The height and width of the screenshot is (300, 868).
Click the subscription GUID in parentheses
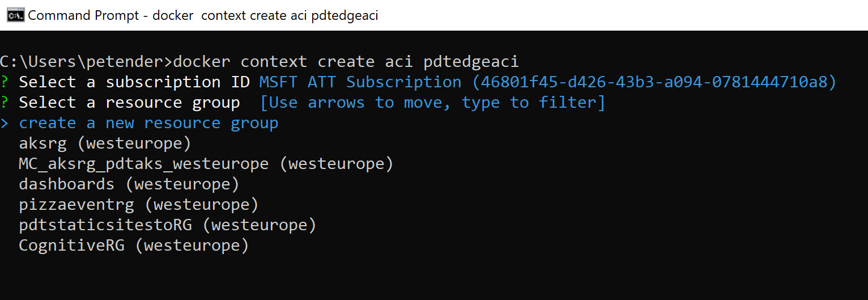[654, 82]
